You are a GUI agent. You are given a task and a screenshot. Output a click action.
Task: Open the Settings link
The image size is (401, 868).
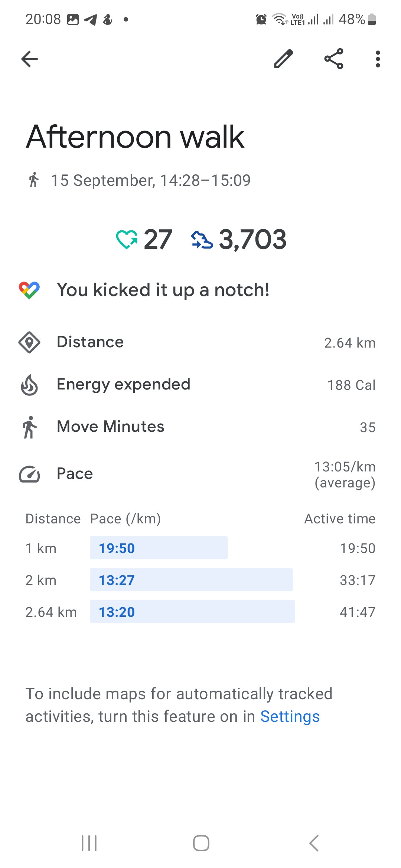tap(290, 717)
